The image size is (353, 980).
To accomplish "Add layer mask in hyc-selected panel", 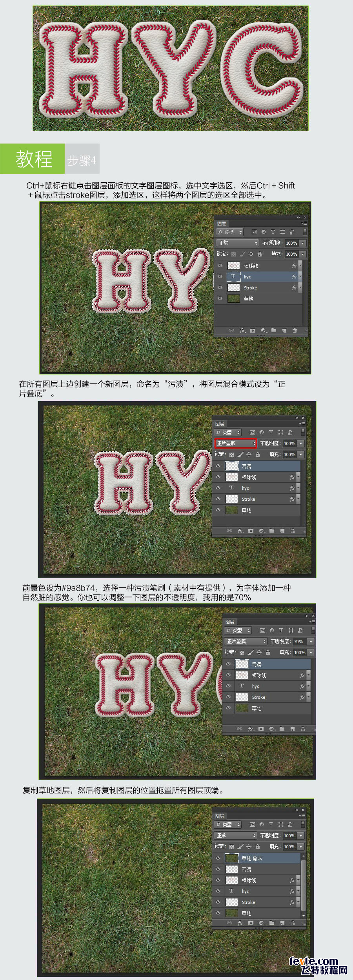I will (x=253, y=331).
